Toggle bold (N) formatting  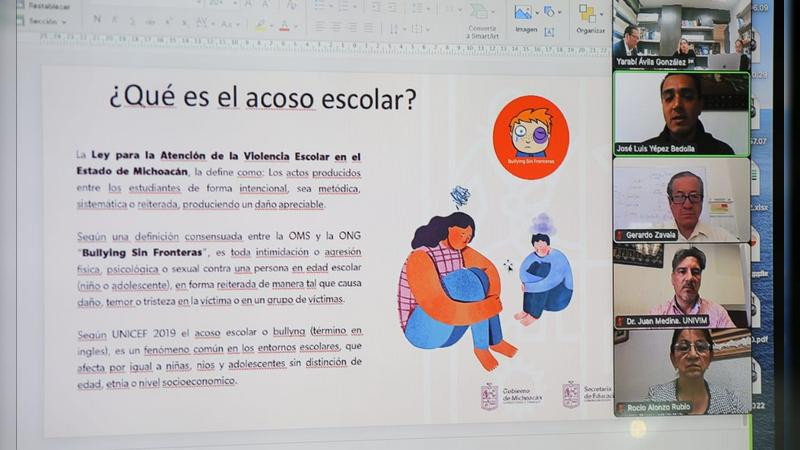pyautogui.click(x=97, y=19)
